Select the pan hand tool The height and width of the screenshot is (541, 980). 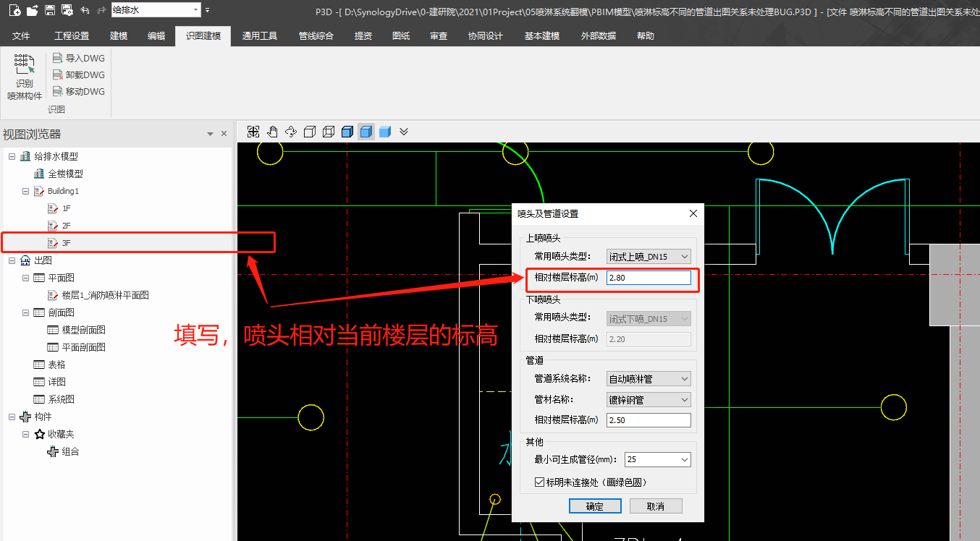272,132
